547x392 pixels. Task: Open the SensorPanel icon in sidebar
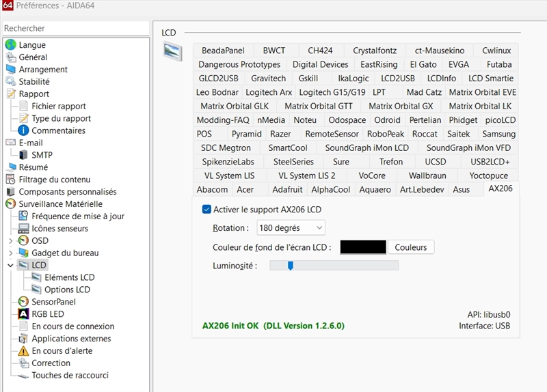(23, 302)
